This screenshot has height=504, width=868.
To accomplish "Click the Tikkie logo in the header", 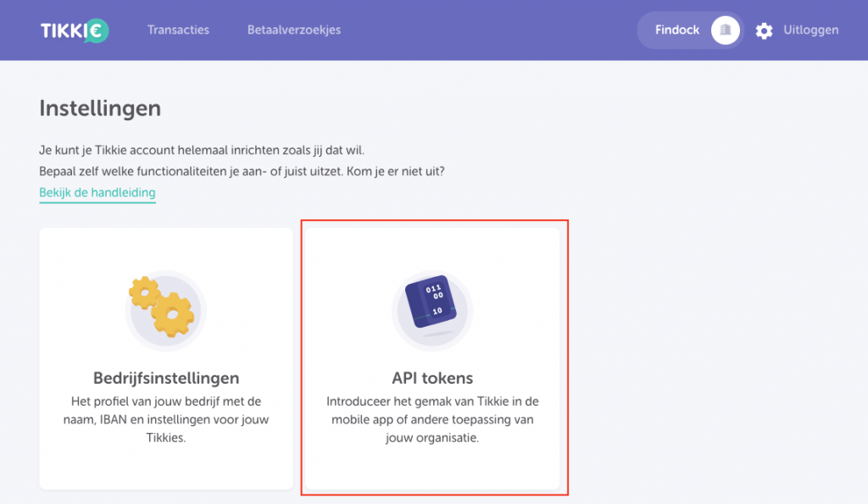I will [75, 30].
